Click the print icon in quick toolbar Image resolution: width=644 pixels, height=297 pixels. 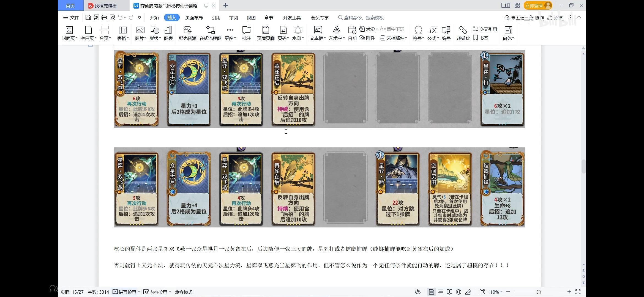coord(104,18)
